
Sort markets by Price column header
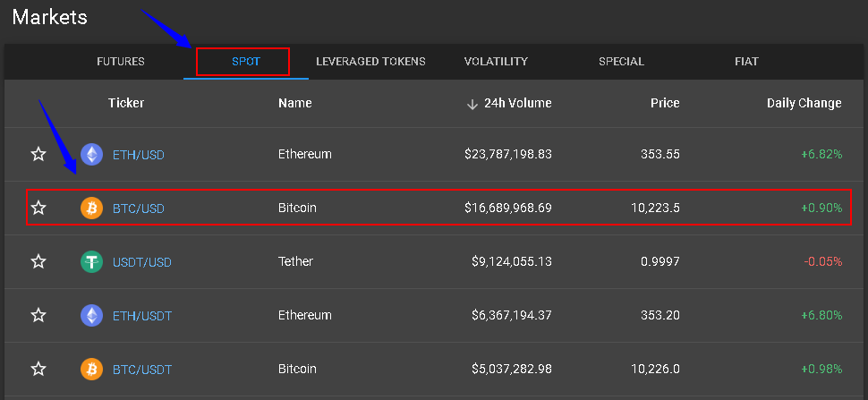pyautogui.click(x=665, y=103)
